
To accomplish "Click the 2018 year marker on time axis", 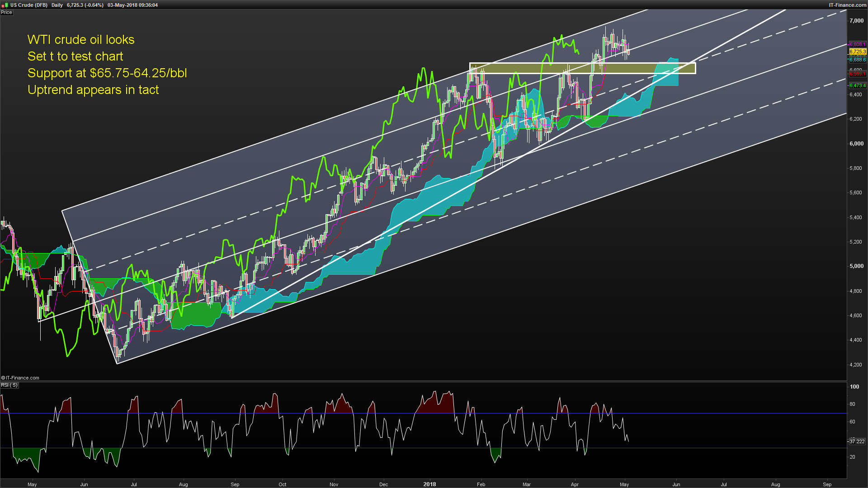I will (429, 484).
